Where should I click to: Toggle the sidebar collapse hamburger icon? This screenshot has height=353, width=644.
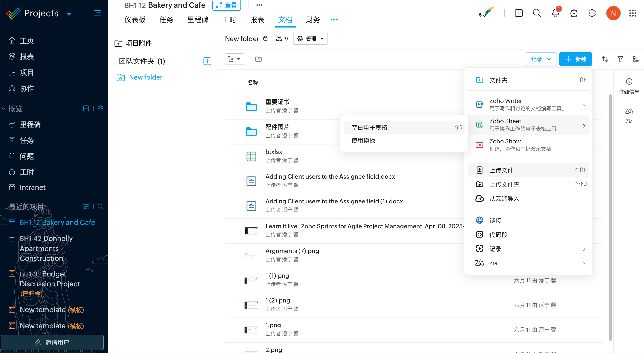(97, 13)
